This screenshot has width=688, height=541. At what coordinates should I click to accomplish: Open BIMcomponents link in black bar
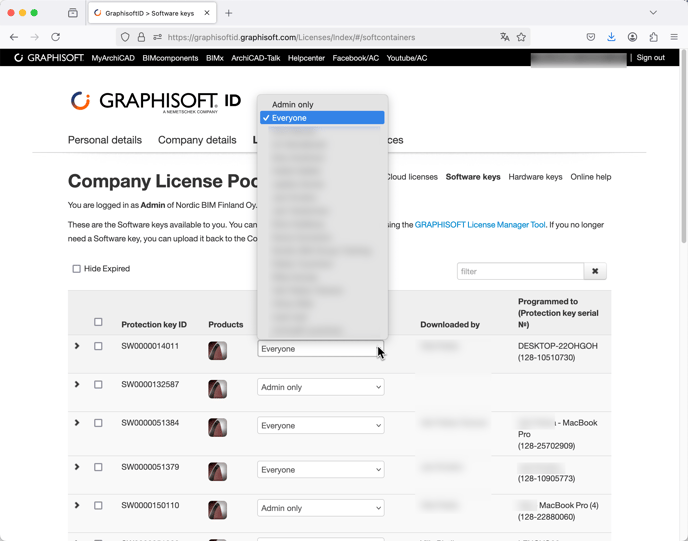tap(170, 58)
